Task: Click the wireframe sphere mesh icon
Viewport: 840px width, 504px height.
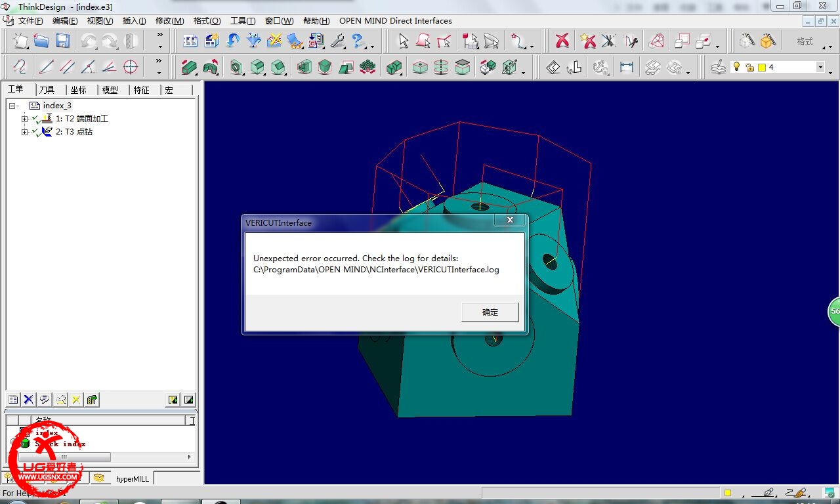Action: click(656, 41)
